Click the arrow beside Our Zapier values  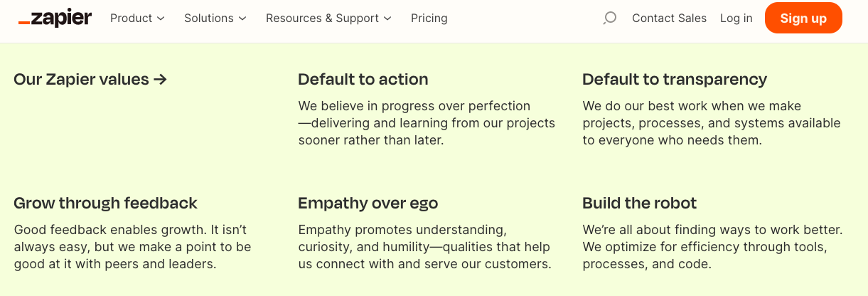coord(160,79)
